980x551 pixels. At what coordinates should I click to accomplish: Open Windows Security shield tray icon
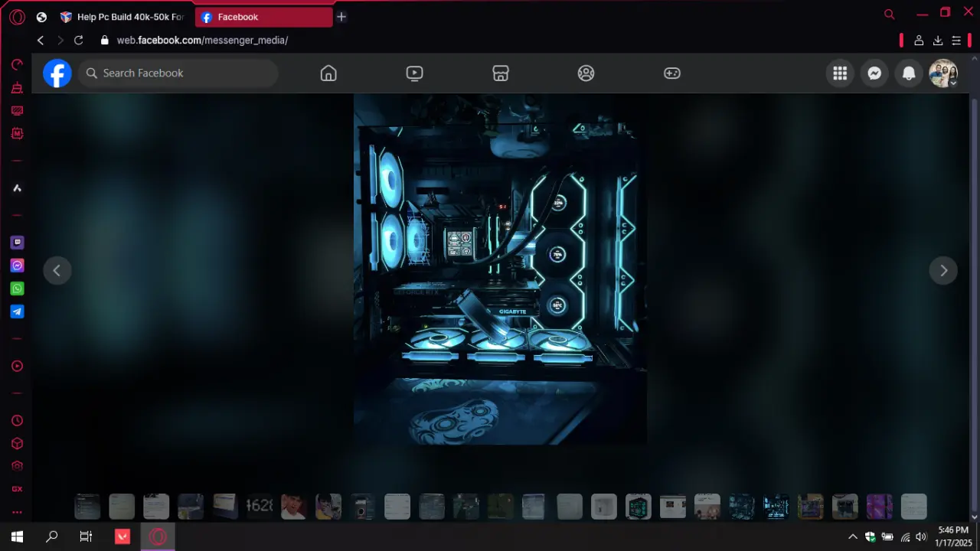(x=871, y=536)
